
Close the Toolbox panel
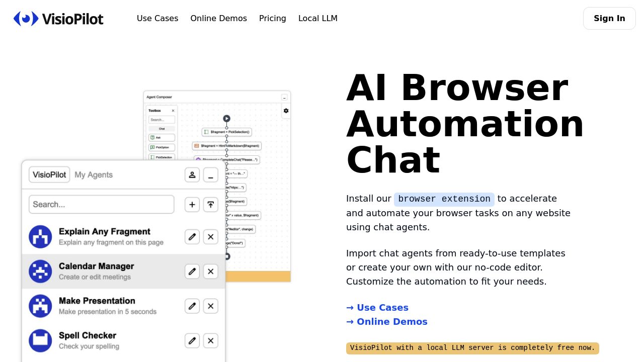(173, 111)
